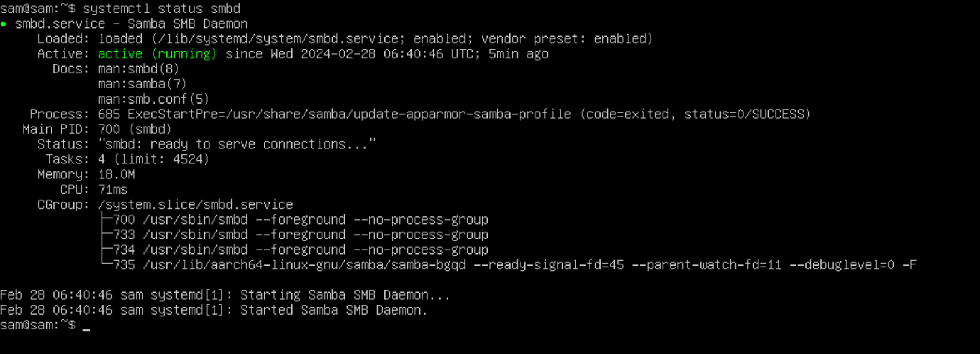This screenshot has height=354, width=980.
Task: Click the Memory 18.0M value
Action: 116,174
